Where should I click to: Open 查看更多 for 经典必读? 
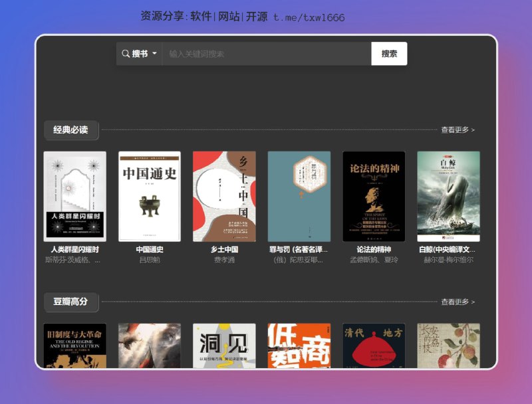tap(458, 130)
